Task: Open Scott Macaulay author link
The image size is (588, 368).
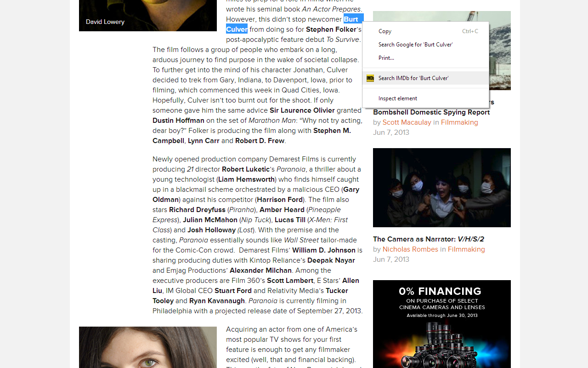Action: [407, 122]
